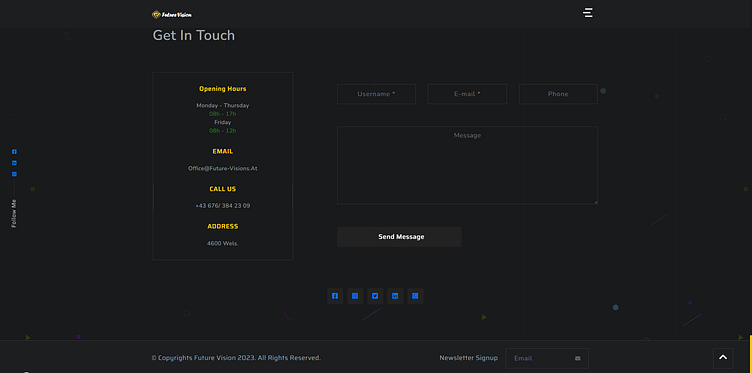The width and height of the screenshot is (752, 373).
Task: Click the CALL US heading
Action: coord(223,189)
